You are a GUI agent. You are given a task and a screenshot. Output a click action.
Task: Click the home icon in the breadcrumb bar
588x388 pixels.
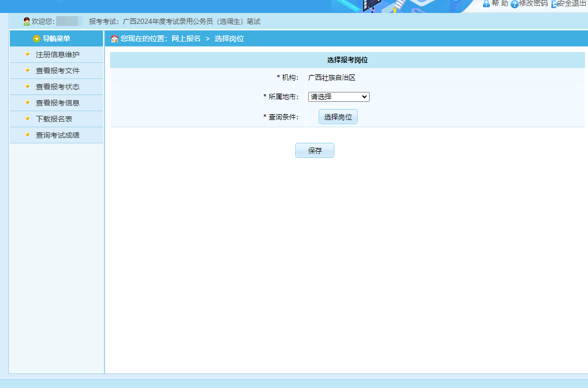tap(114, 39)
